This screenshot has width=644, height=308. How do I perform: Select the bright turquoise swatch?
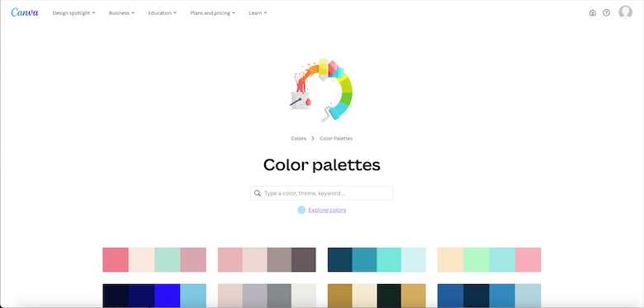point(389,259)
